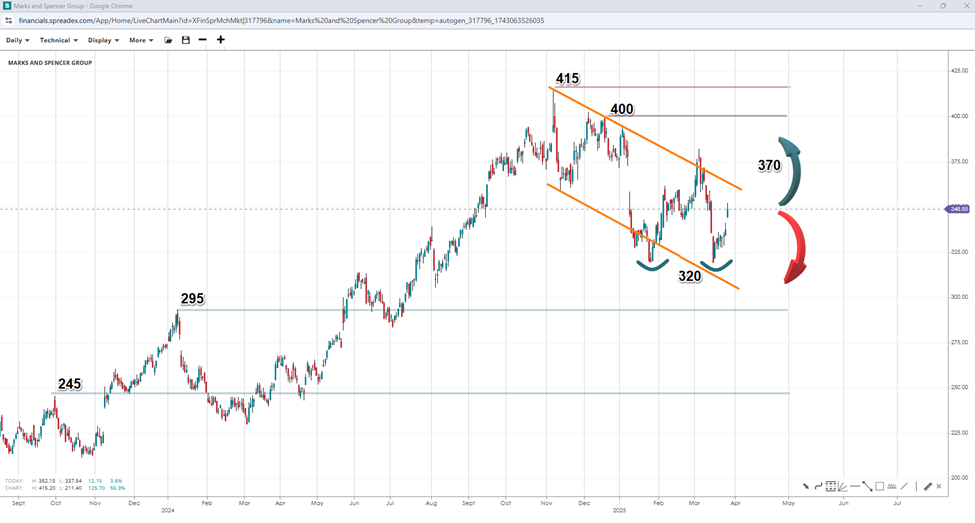Open the Daily timeframe dropdown
The height and width of the screenshot is (523, 975).
tap(17, 40)
